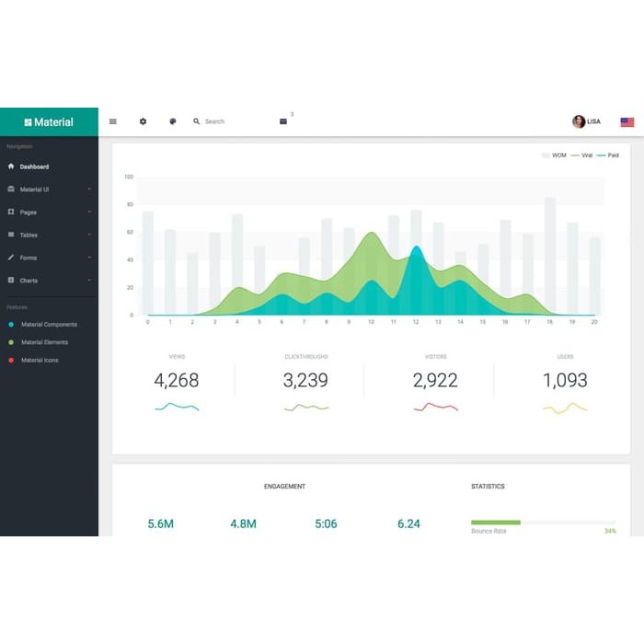Click the Bounce Rate progress bar
Image resolution: width=644 pixels, height=644 pixels.
tap(544, 523)
